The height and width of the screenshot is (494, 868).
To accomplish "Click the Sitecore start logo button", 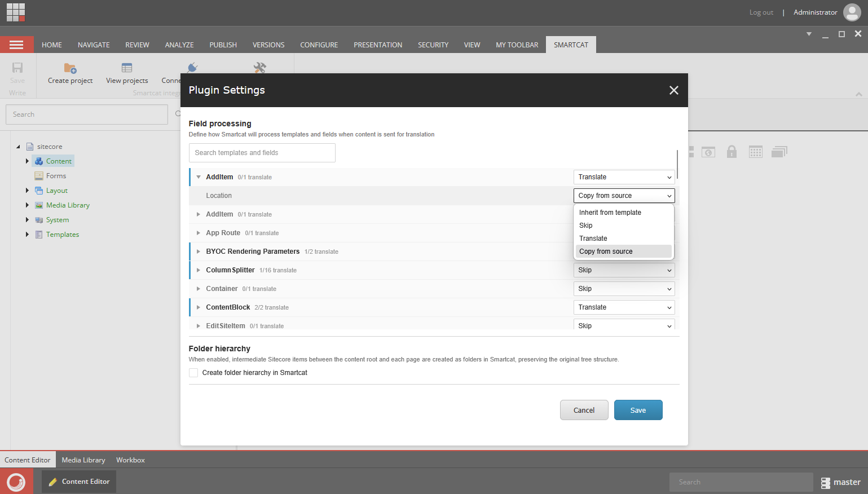I will coord(16,482).
